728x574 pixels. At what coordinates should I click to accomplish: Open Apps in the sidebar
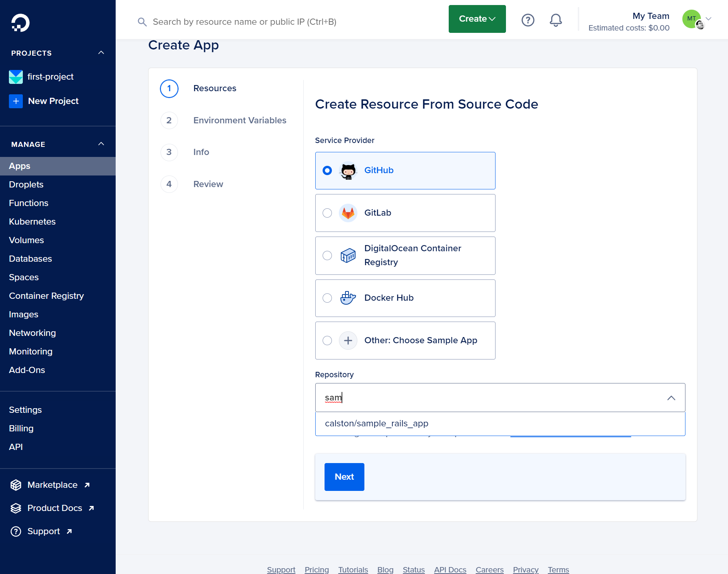coord(58,166)
